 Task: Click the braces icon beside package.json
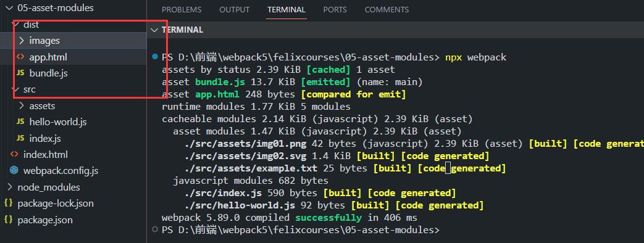click(x=8, y=220)
